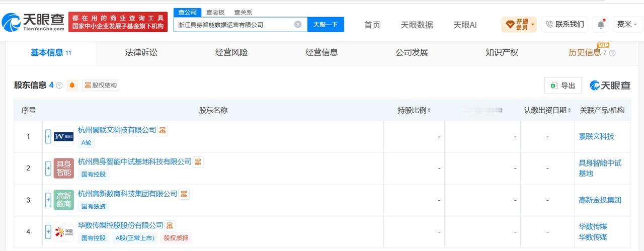
Task: Select the 经营信息 tab
Action: [x=321, y=52]
